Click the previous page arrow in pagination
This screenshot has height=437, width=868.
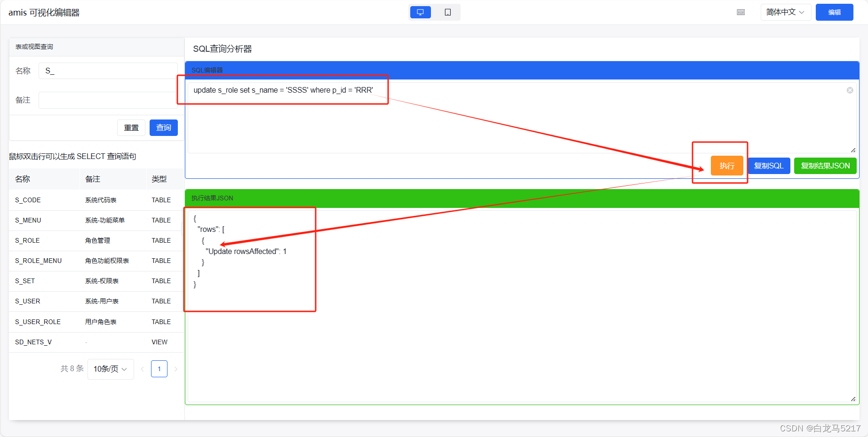[142, 369]
